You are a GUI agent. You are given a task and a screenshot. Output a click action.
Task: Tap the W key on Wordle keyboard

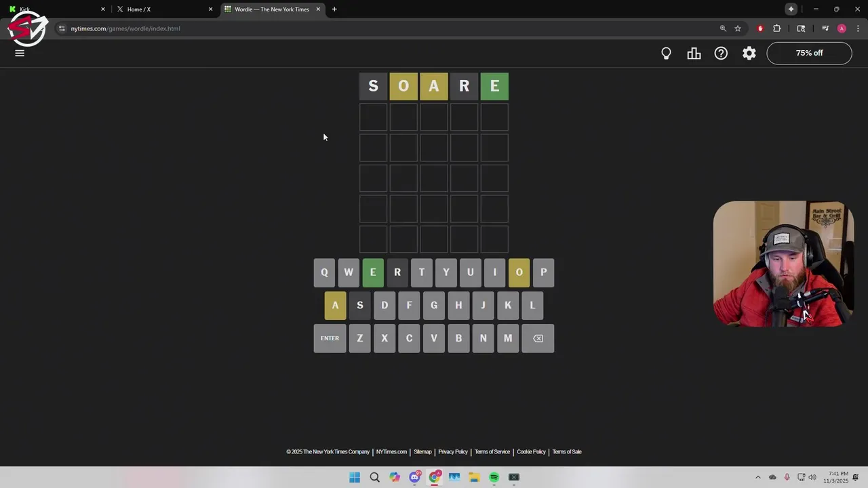tap(349, 272)
